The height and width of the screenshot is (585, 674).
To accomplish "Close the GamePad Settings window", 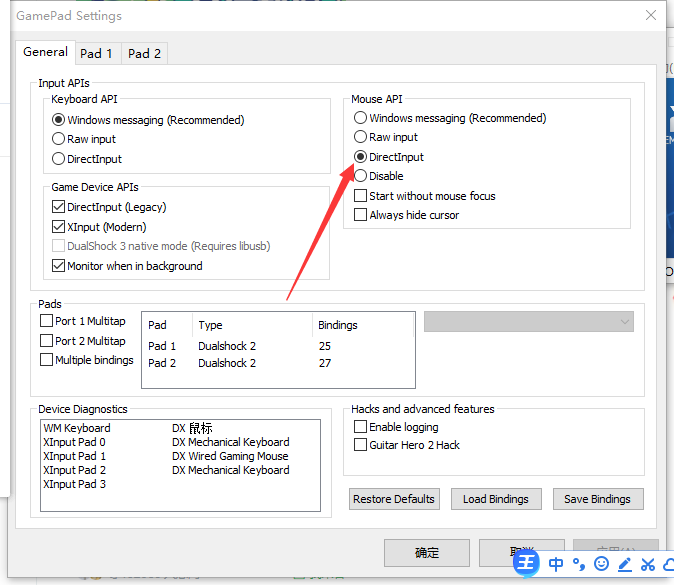I will [x=651, y=15].
